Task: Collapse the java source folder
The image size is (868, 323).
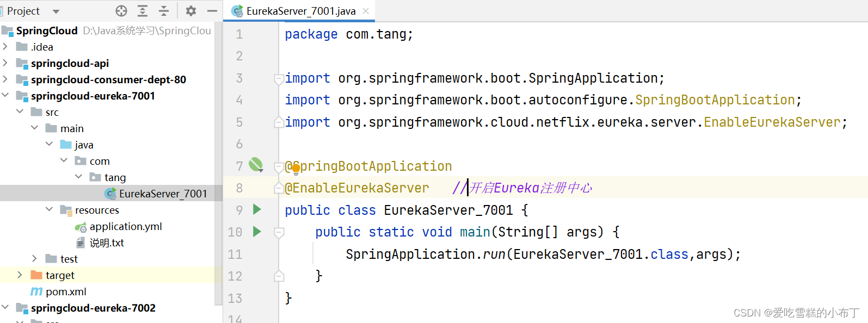Action: tap(50, 145)
